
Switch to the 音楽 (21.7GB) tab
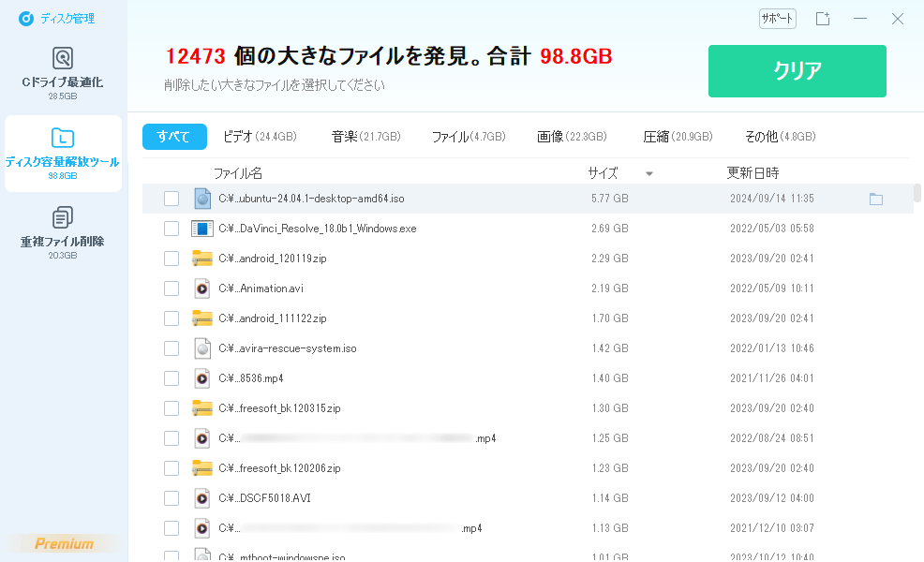(x=366, y=137)
